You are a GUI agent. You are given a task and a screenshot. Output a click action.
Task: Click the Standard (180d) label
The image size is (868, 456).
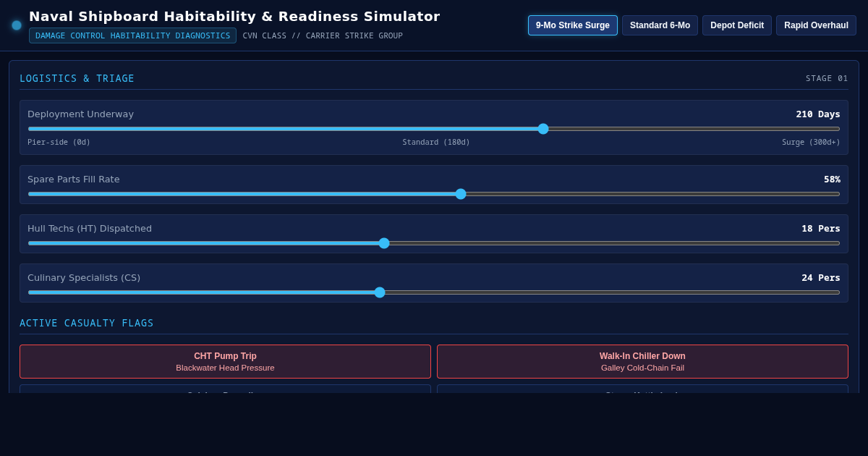436,142
